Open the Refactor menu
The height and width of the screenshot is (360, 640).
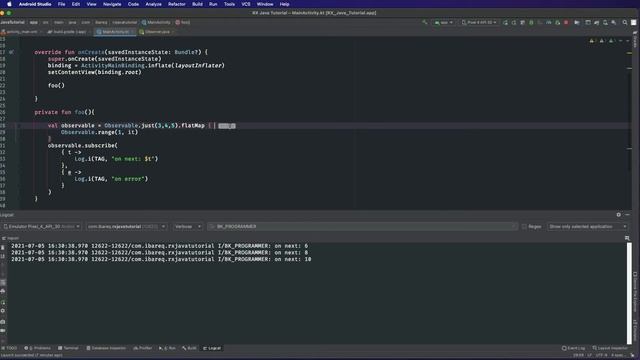tap(177, 4)
